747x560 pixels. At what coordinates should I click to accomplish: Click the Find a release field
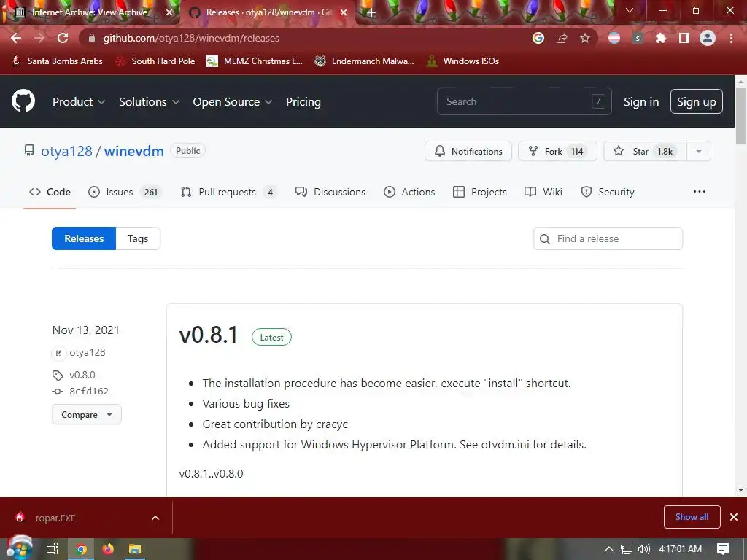point(608,238)
